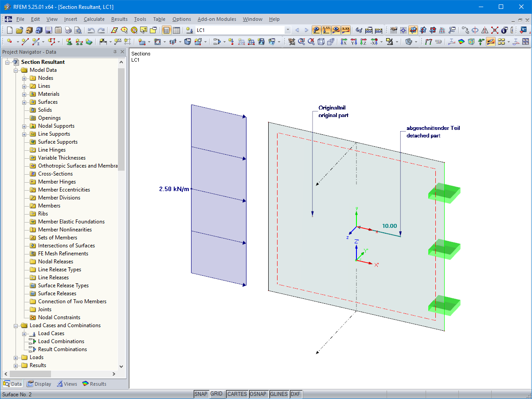This screenshot has height=399, width=532.
Task: Open the Calculate menu
Action: click(94, 19)
